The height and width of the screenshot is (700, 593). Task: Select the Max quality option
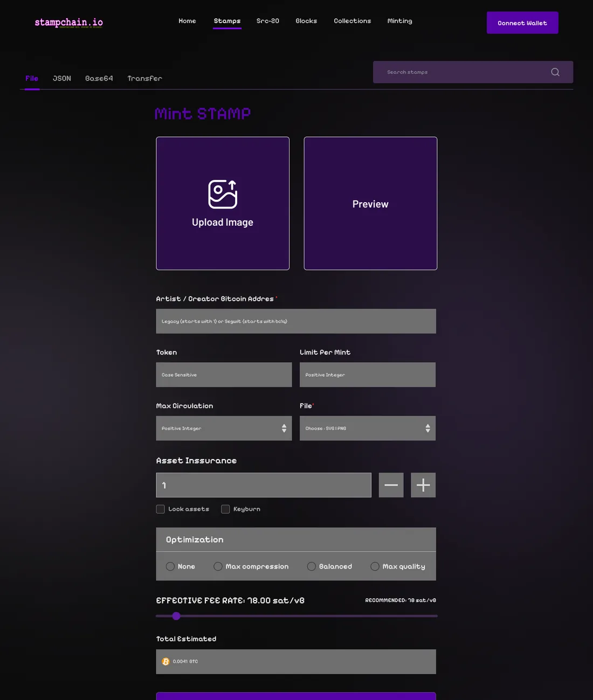tap(375, 566)
